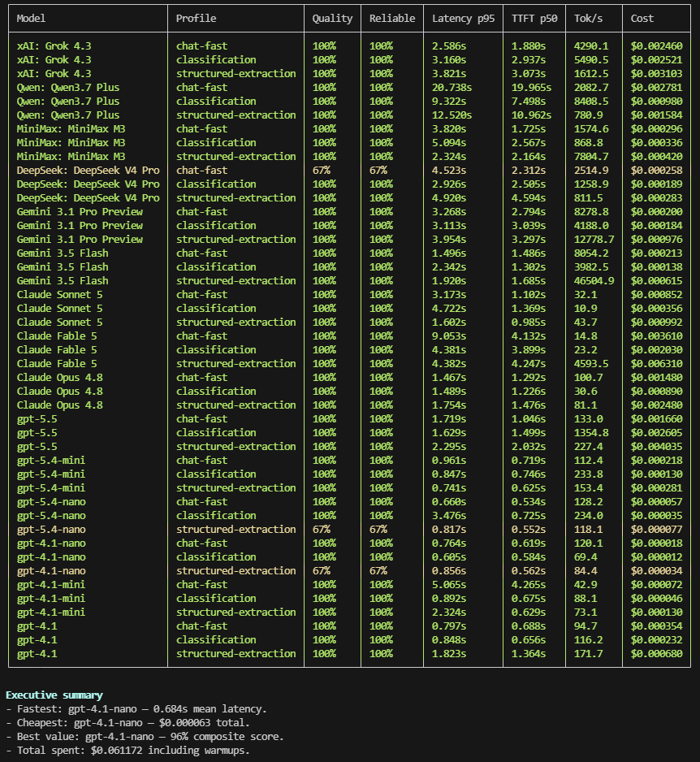Select the TTFT value "0.985s"
This screenshot has height=762, width=700.
(529, 323)
